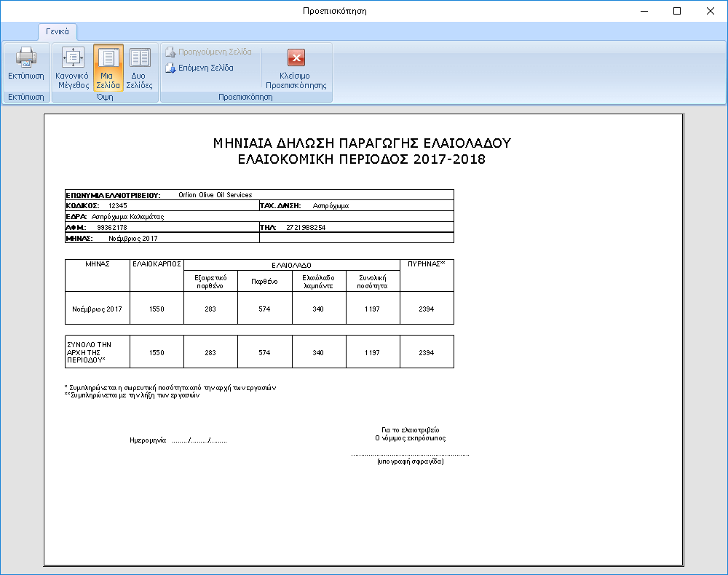This screenshot has width=728, height=575.
Task: Click the Προηγούμενη Σελίδα button
Action: [x=208, y=52]
